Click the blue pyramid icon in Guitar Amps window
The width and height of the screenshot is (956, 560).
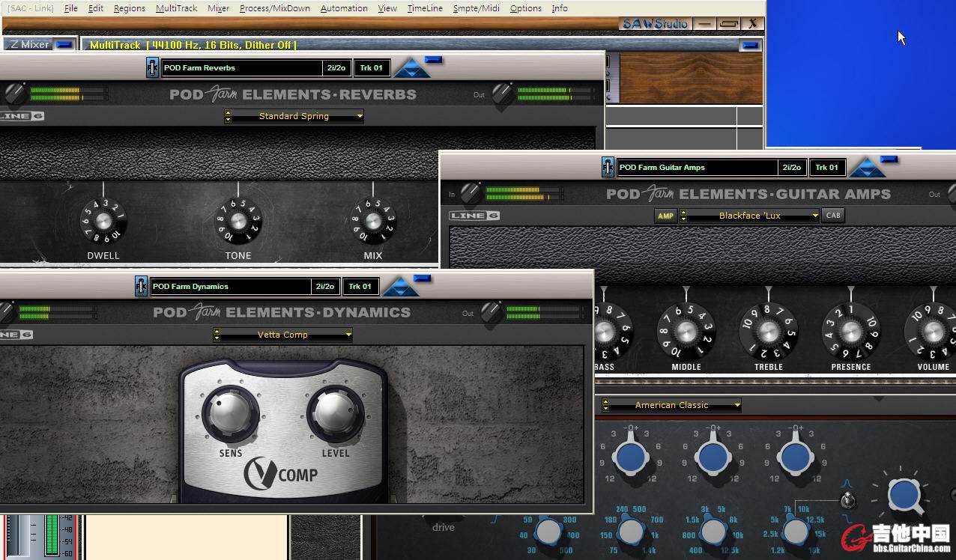868,168
